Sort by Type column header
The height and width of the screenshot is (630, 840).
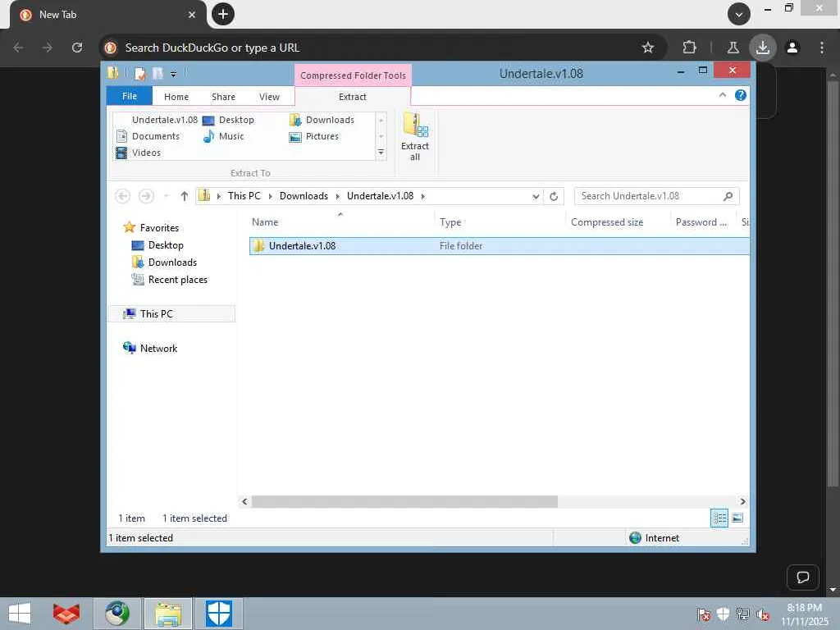pos(450,221)
